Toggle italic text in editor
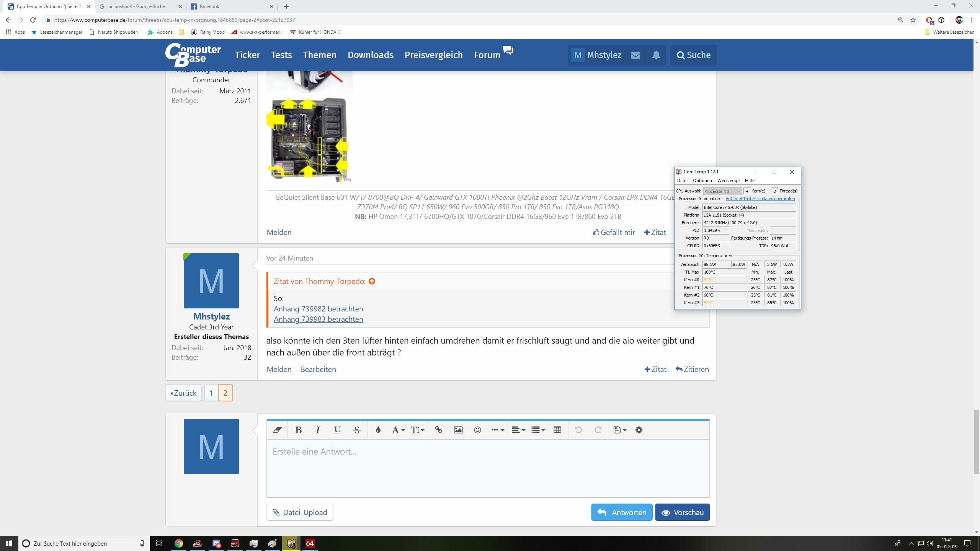Screen dimensions: 980x551 click(317, 430)
